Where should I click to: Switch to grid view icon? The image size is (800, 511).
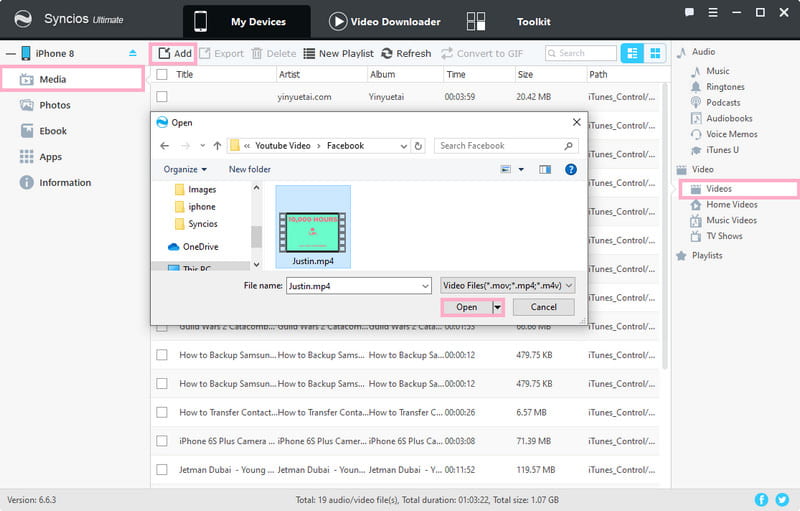[655, 53]
